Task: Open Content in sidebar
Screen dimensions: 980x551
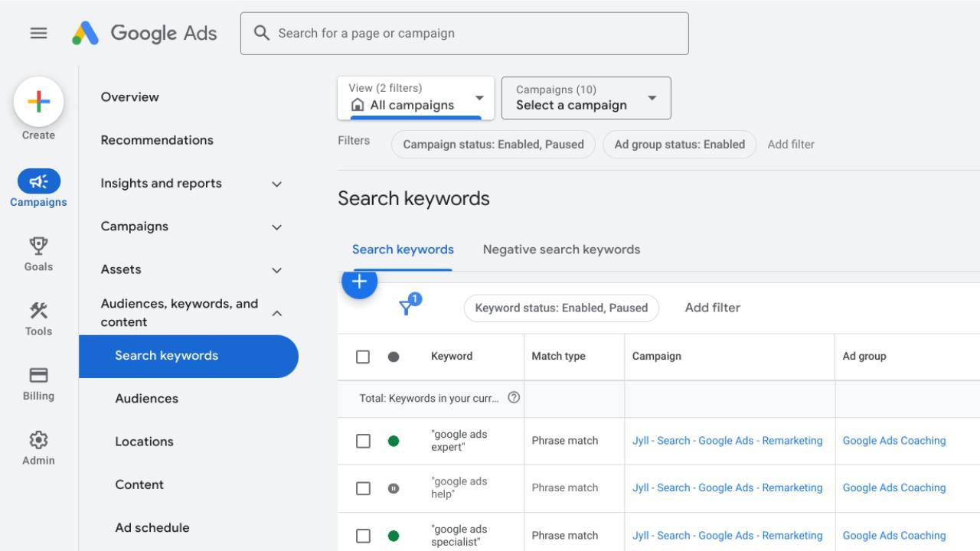Action: pos(139,484)
